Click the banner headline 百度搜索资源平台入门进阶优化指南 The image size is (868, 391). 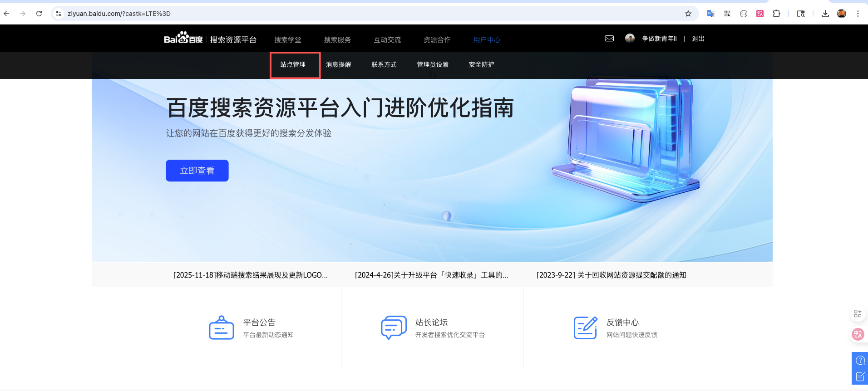pyautogui.click(x=340, y=108)
